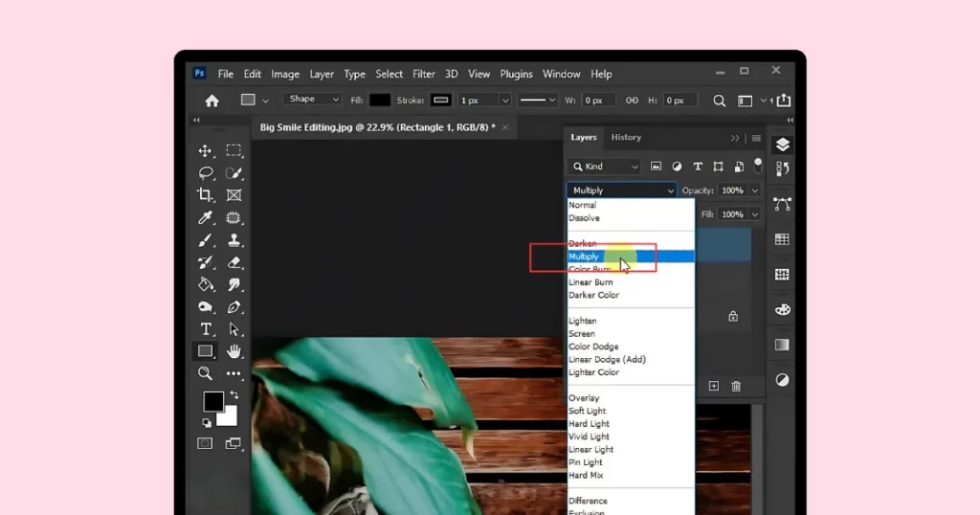The image size is (980, 515).
Task: Expand the panel group double-arrow
Action: tap(735, 138)
